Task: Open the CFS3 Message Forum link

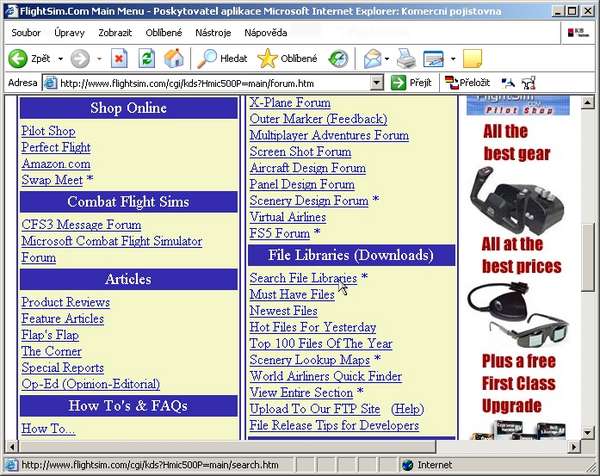Action: (81, 225)
